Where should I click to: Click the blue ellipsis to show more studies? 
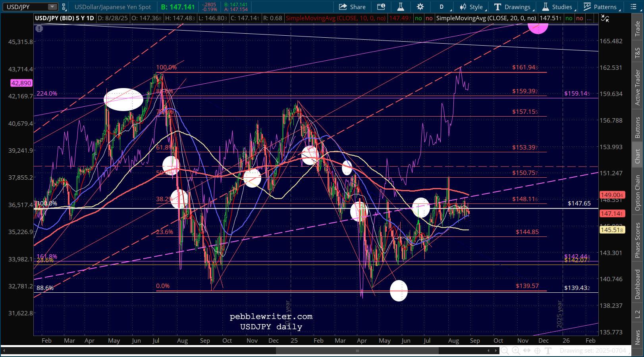(590, 18)
